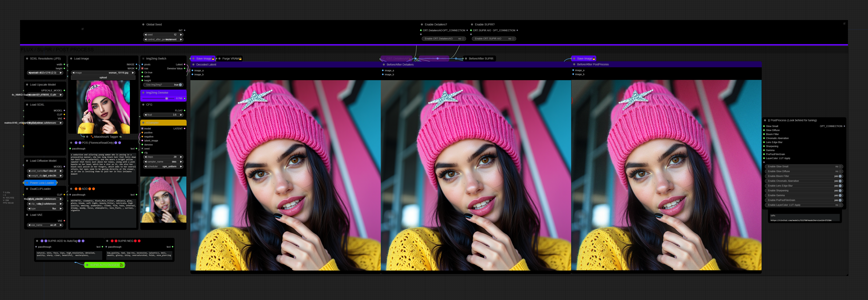Collapse the Load Image node via title dot
This screenshot has height=300, width=868.
point(71,59)
